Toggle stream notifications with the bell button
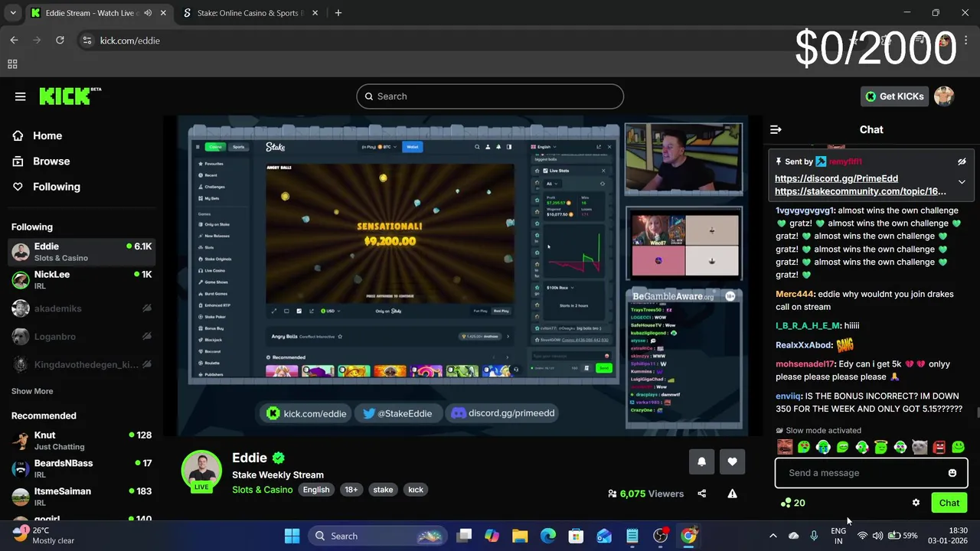This screenshot has height=551, width=980. [x=701, y=461]
